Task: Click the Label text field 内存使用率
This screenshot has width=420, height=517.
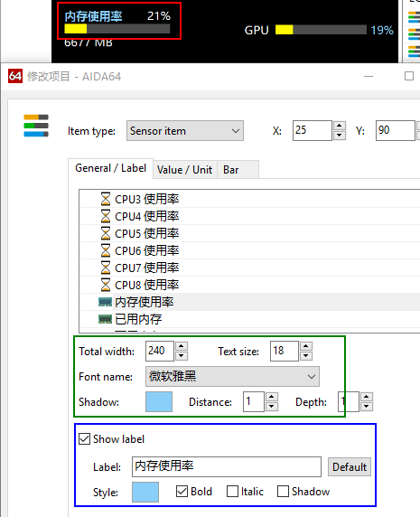Action: pos(227,467)
